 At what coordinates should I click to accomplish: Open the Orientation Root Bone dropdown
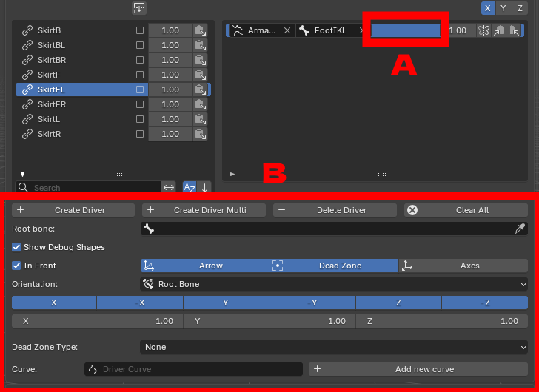[x=334, y=284]
